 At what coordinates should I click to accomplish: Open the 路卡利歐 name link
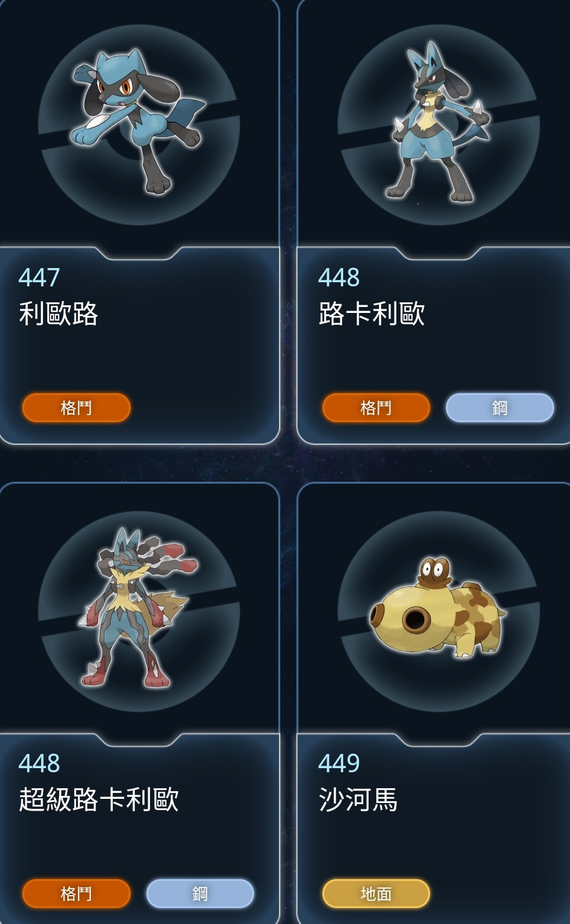[372, 314]
